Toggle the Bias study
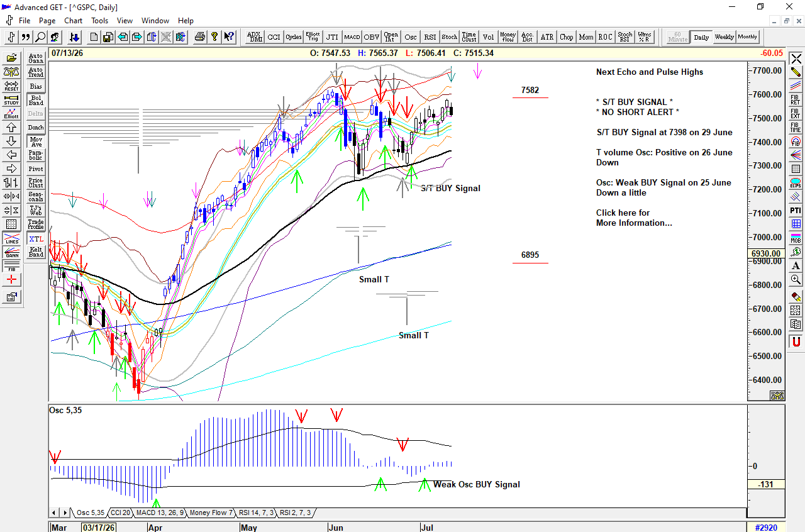This screenshot has height=532, width=805. click(36, 86)
